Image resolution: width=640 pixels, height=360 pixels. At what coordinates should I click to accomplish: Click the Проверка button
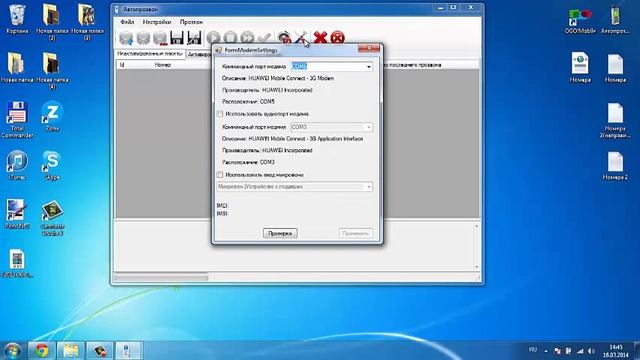coord(280,233)
